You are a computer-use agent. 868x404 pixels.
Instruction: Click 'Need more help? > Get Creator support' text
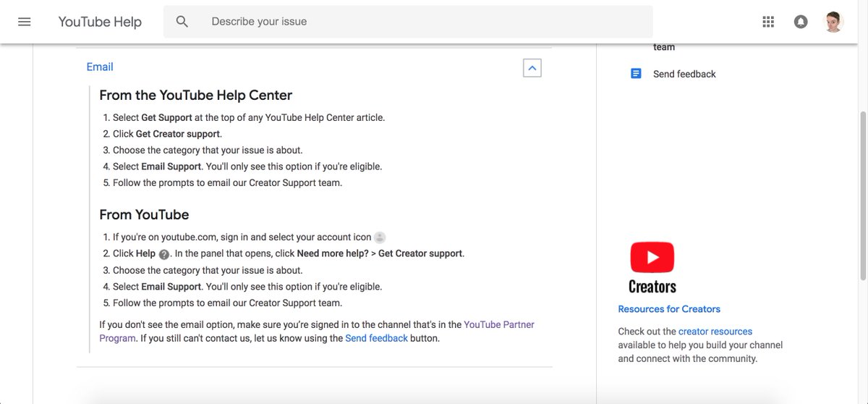coord(380,253)
